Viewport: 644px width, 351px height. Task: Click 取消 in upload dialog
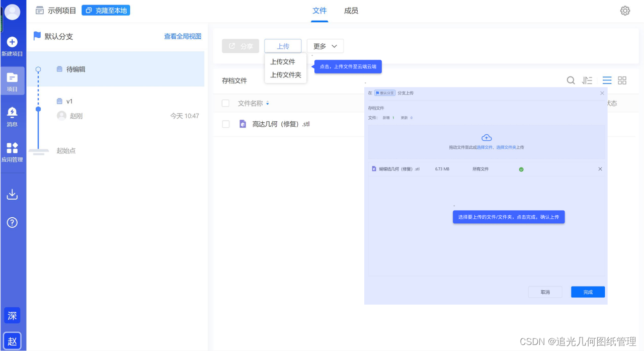pyautogui.click(x=545, y=292)
